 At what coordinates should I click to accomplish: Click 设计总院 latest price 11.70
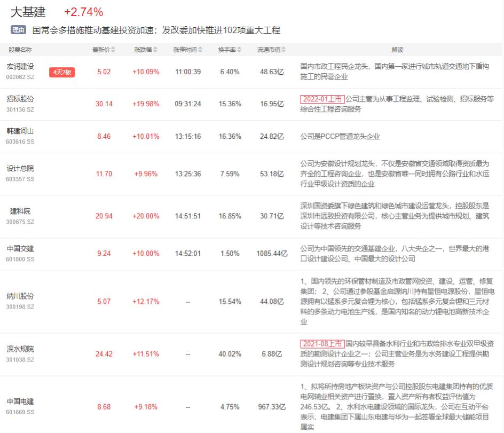point(104,174)
